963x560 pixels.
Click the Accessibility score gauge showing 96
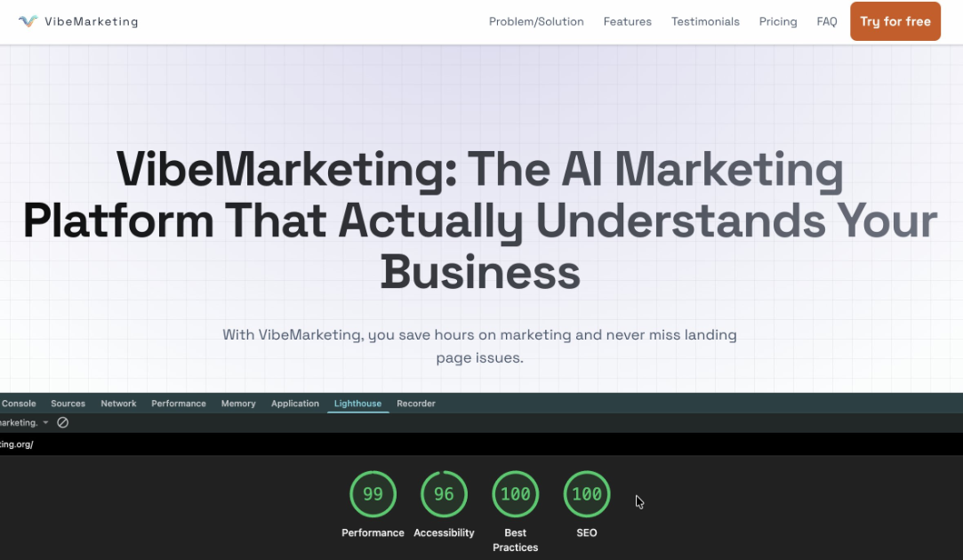coord(444,494)
